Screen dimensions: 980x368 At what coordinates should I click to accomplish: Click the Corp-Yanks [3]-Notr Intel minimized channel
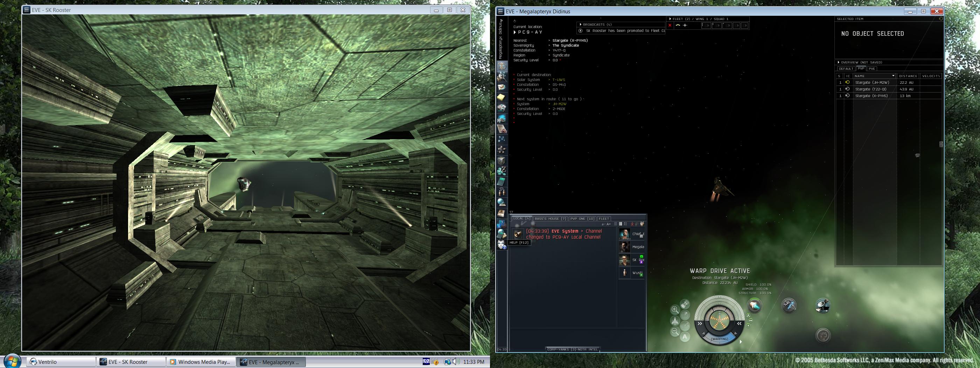coord(573,349)
